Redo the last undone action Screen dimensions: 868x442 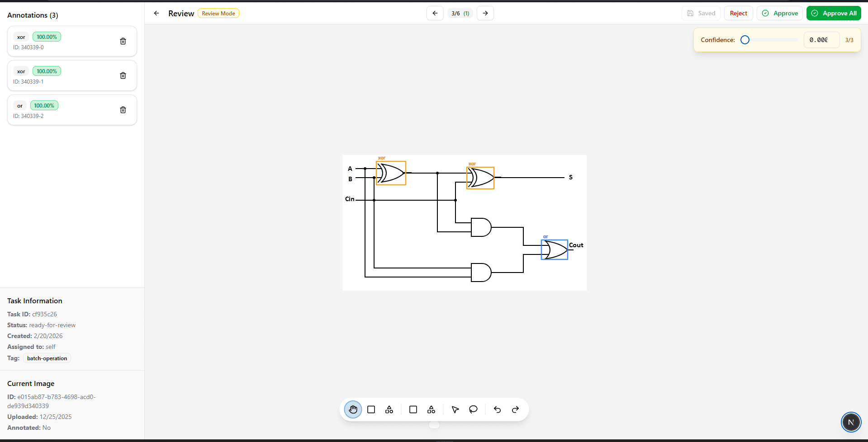(515, 409)
